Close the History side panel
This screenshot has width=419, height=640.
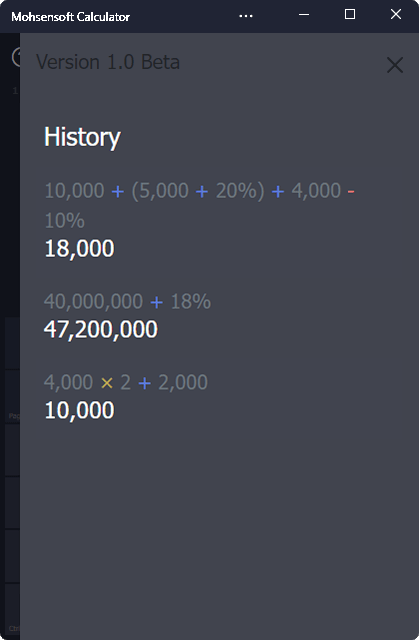point(395,65)
